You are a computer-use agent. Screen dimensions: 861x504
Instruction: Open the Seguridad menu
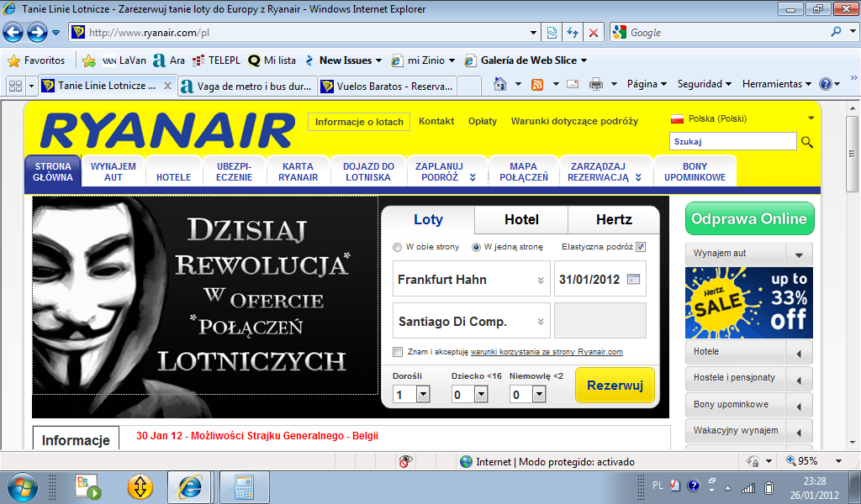[x=704, y=84]
